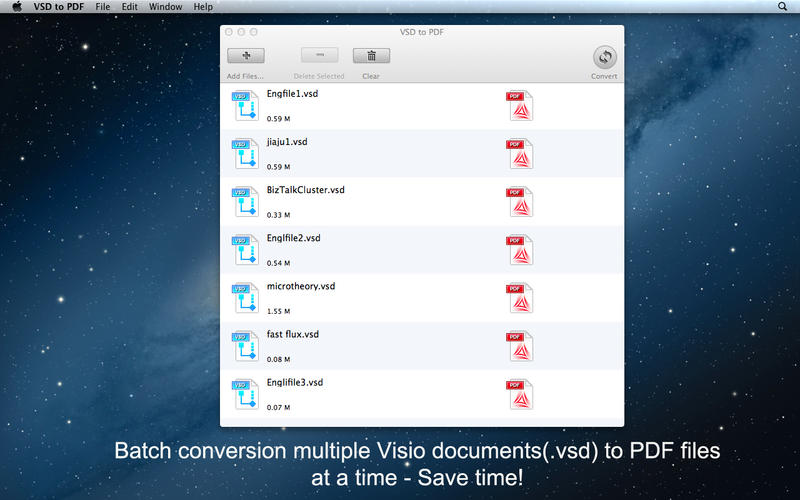Click the Clear trash can button
Viewport: 800px width, 500px height.
[x=371, y=56]
